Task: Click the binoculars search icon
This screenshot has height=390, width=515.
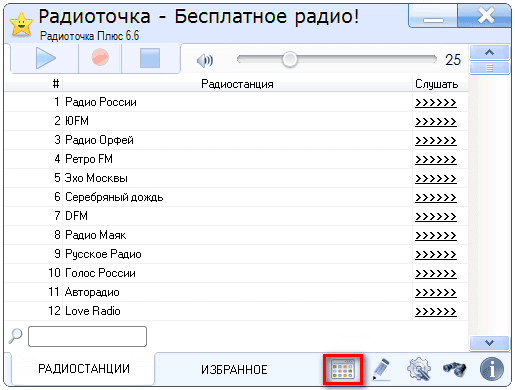Action: click(x=455, y=369)
